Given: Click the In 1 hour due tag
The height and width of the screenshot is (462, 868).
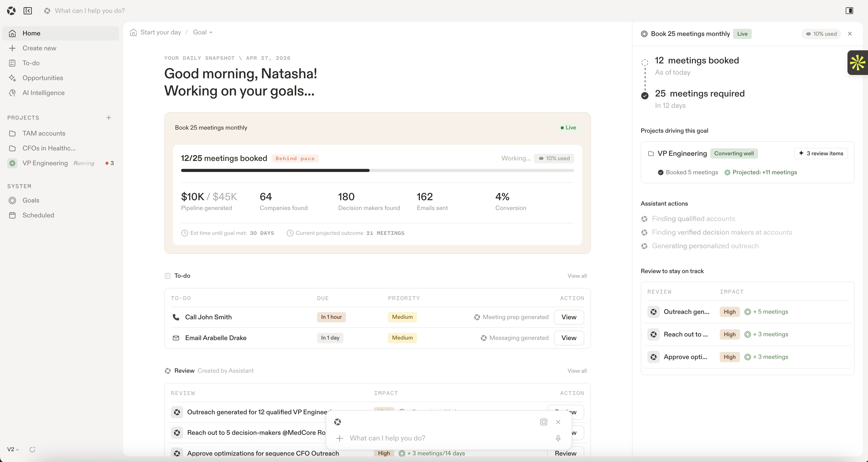Looking at the screenshot, I should tap(331, 317).
